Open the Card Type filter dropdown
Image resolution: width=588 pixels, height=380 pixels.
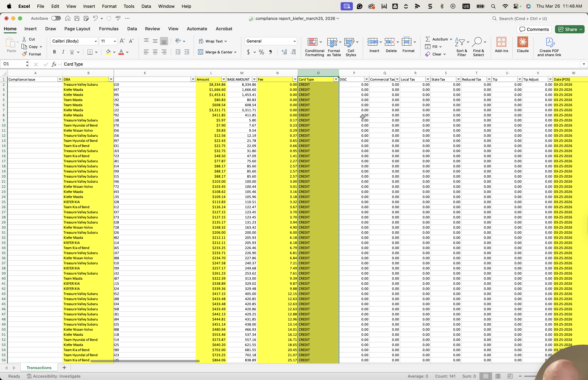click(336, 79)
